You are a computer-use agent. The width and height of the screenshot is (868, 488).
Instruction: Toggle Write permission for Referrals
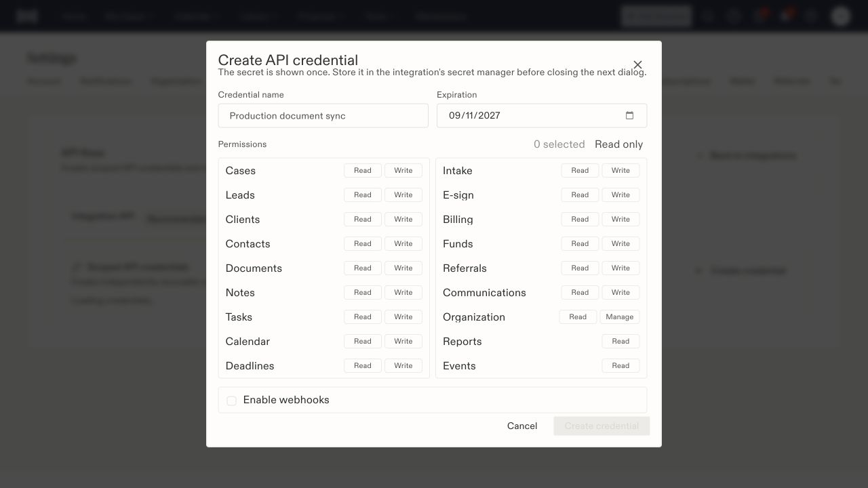click(620, 268)
